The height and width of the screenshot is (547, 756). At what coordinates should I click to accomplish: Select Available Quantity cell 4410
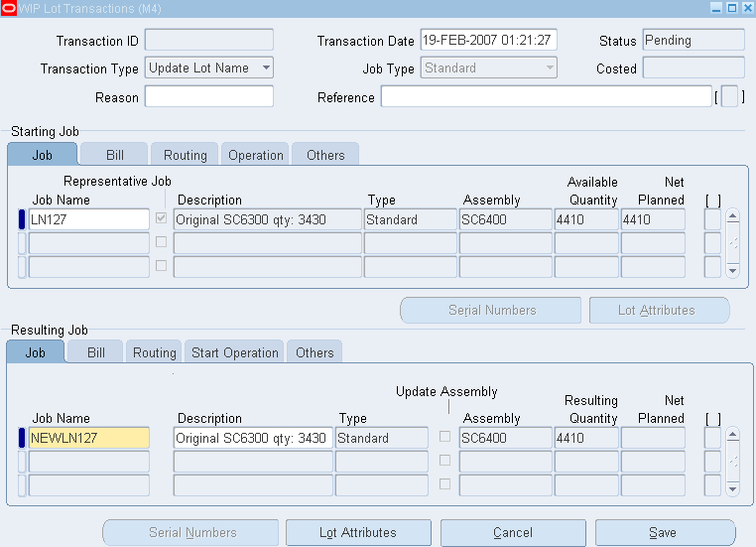586,219
